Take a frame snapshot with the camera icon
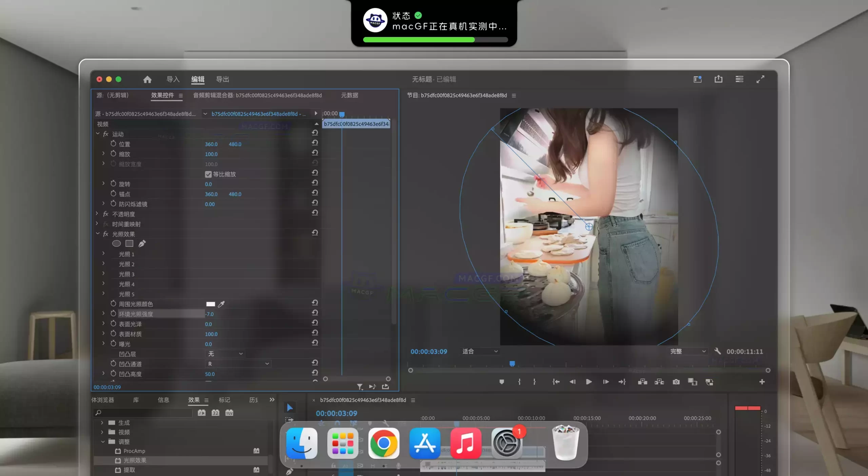Viewport: 868px width, 476px height. pos(675,382)
